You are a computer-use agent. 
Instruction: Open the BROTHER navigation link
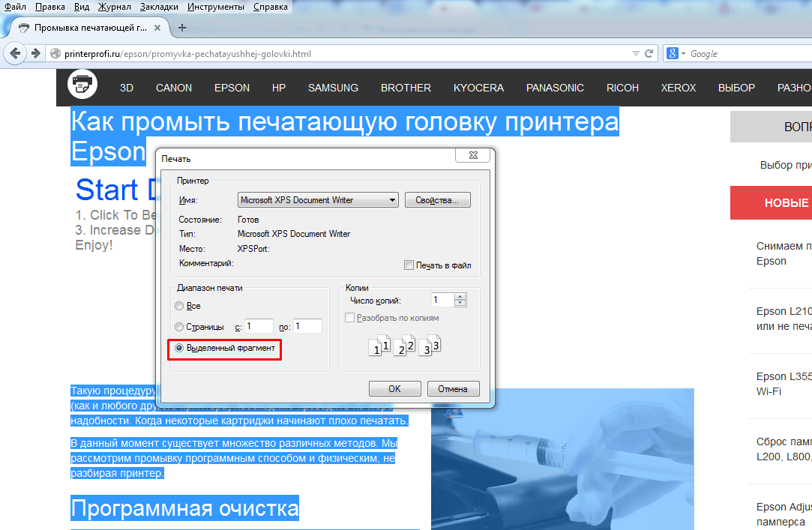(x=406, y=88)
